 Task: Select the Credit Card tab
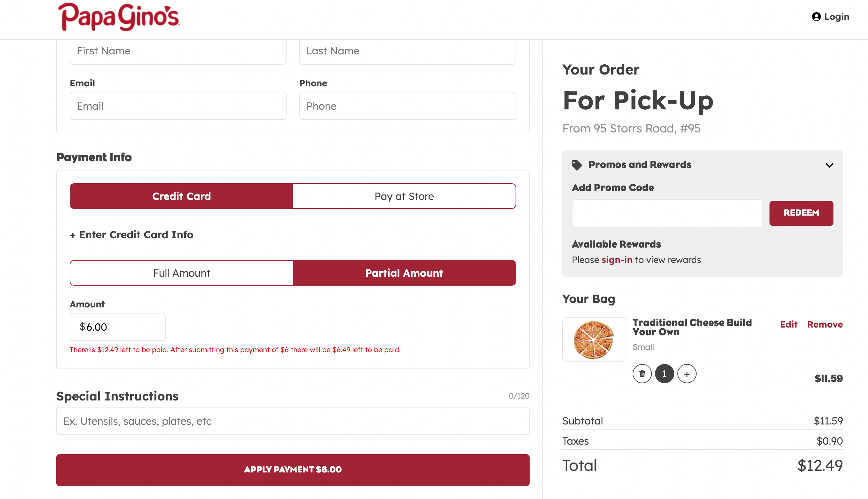point(181,195)
